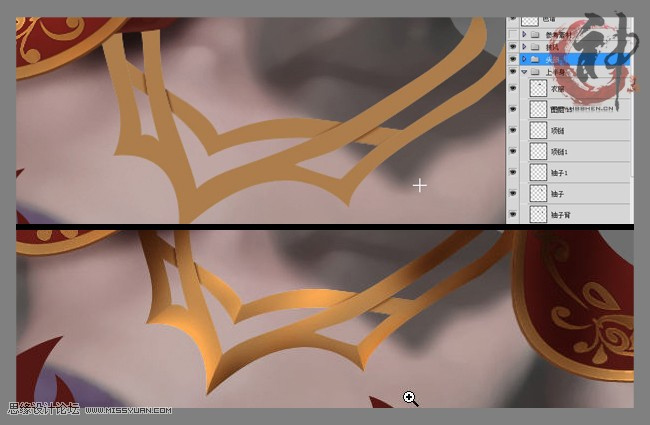
Task: Hide the blue-highlighted selected group
Action: tap(513, 59)
